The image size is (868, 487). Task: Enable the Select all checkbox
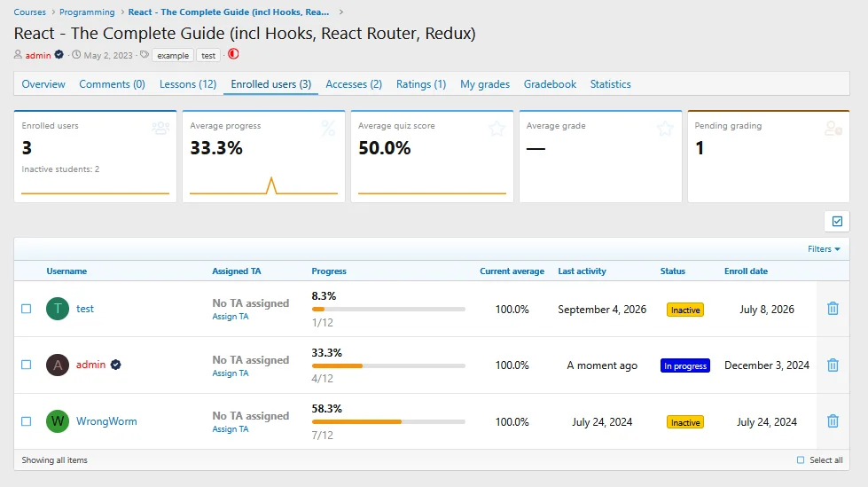(801, 460)
